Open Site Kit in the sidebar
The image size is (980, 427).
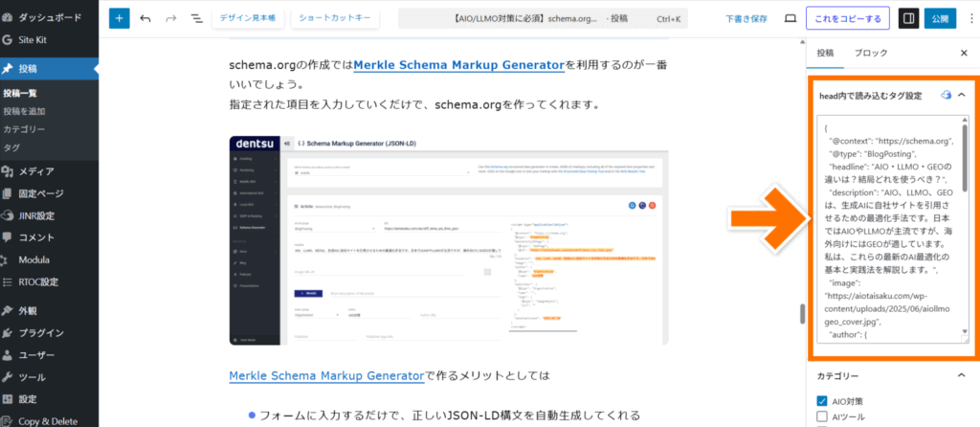(50, 40)
